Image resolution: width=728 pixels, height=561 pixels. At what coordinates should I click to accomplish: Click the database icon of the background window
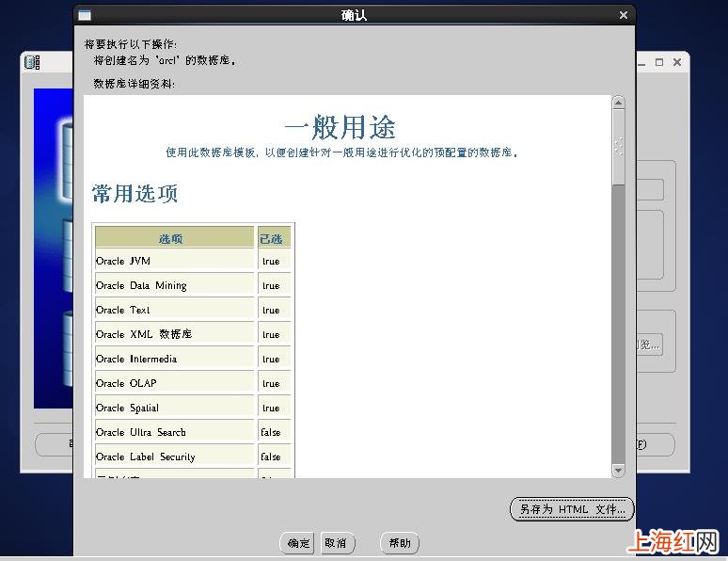[x=32, y=62]
